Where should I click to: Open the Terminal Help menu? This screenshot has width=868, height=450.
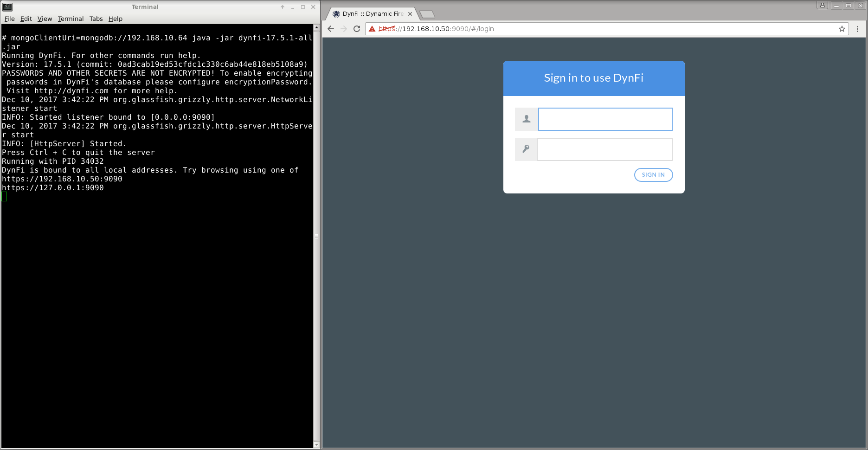pos(116,19)
